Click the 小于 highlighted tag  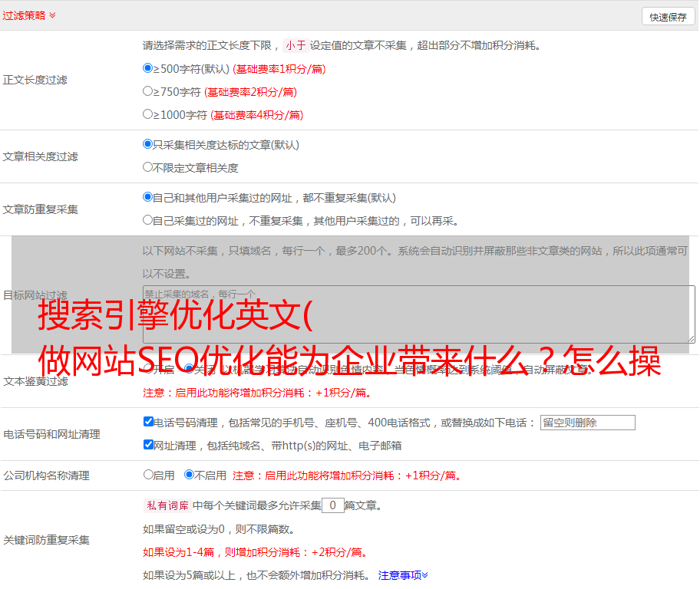(296, 45)
